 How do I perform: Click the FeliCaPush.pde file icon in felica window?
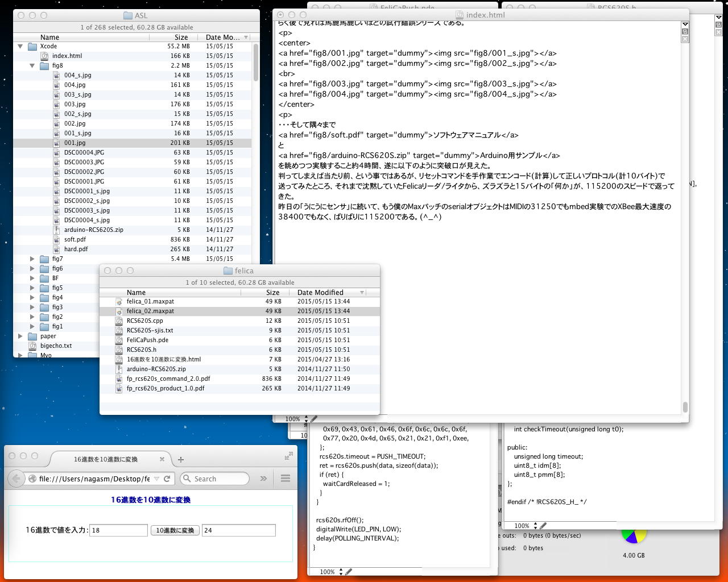click(x=119, y=340)
